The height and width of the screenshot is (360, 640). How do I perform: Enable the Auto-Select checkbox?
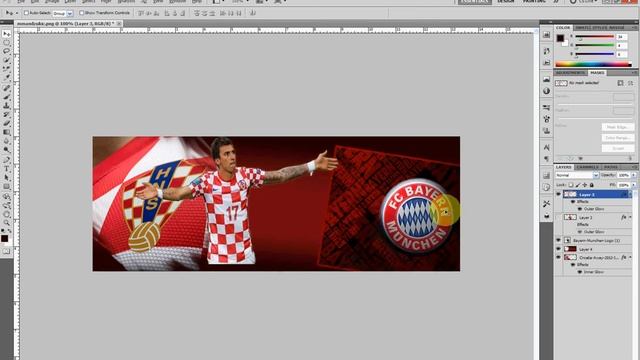coord(26,13)
